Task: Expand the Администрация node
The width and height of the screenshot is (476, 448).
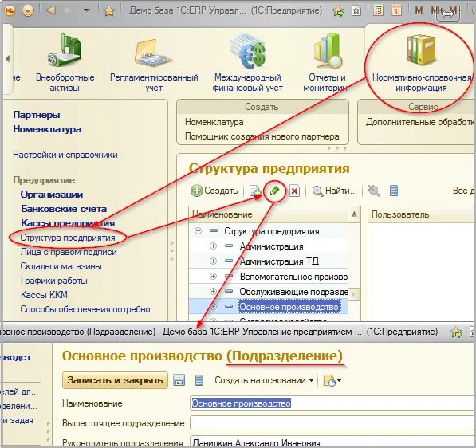Action: (x=213, y=246)
